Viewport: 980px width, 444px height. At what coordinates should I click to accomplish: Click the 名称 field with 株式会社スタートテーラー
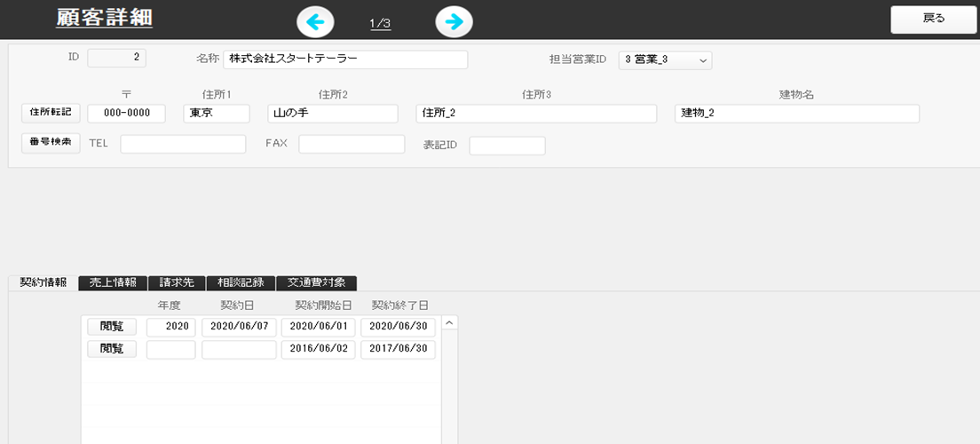pyautogui.click(x=345, y=59)
